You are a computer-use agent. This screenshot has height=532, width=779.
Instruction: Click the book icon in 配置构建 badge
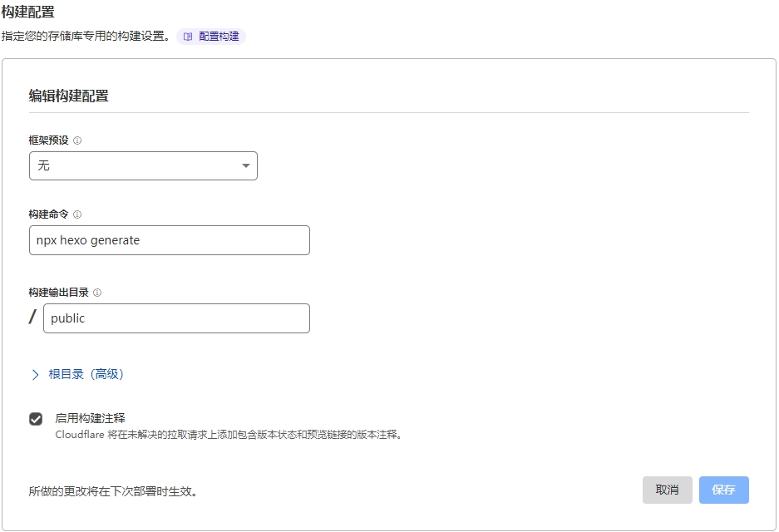point(188,37)
